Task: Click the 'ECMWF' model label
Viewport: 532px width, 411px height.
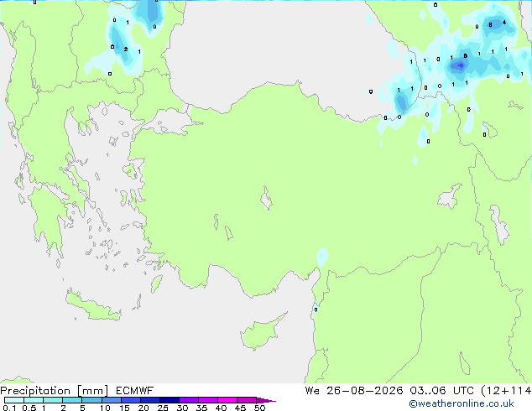Action: click(x=135, y=391)
